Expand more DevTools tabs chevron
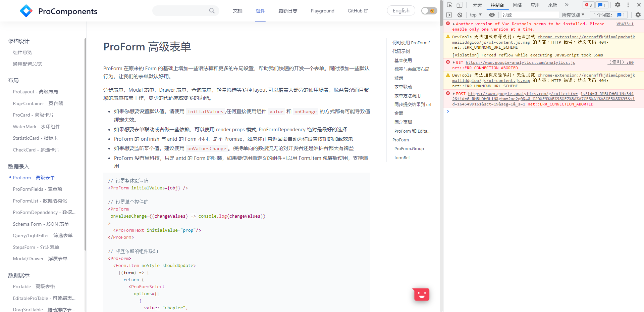The height and width of the screenshot is (312, 644). click(x=567, y=5)
